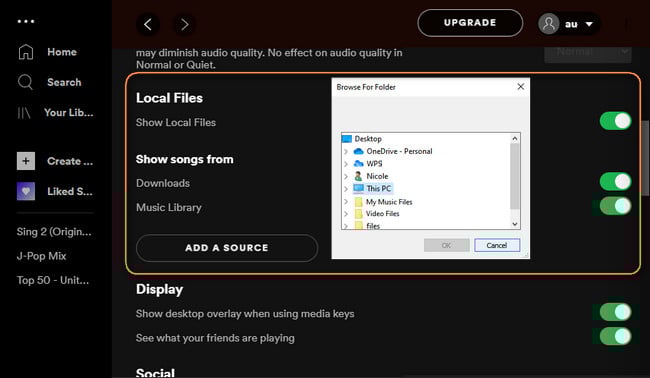Select the files folder
The image size is (650, 378).
click(x=373, y=226)
